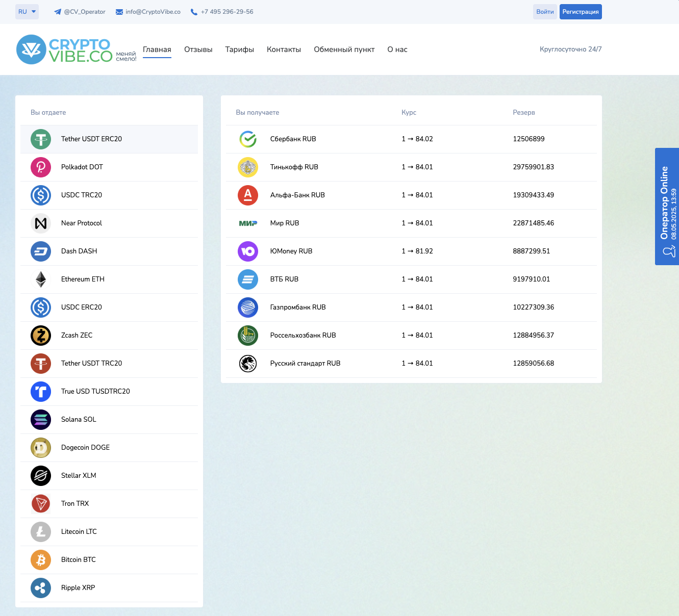Click the Ripple XRP label
Viewport: 679px width, 616px height.
78,588
